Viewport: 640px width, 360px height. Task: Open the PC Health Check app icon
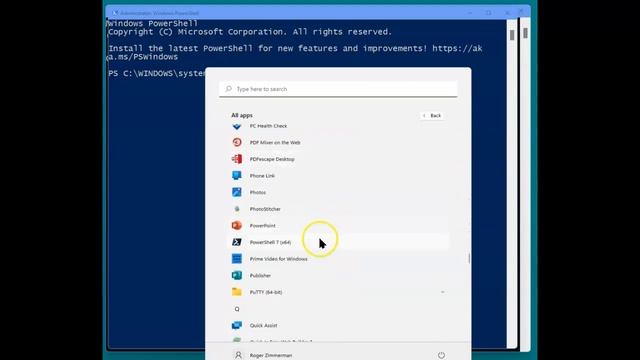pyautogui.click(x=237, y=127)
